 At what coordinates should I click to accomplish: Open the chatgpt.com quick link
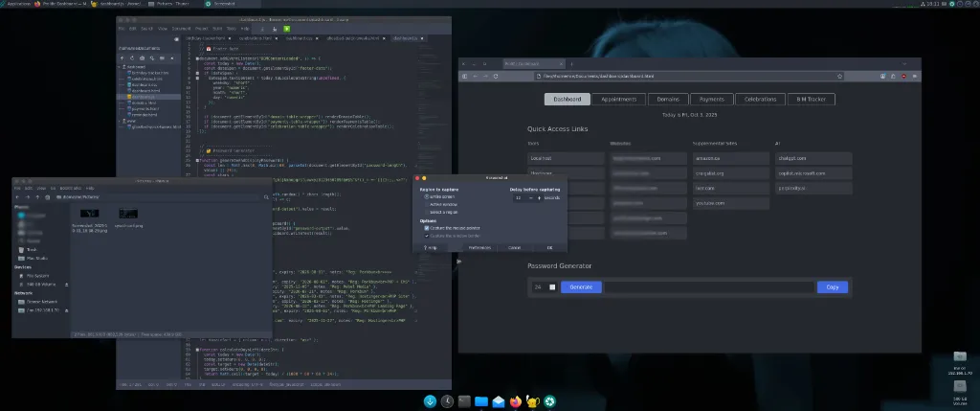tap(794, 158)
